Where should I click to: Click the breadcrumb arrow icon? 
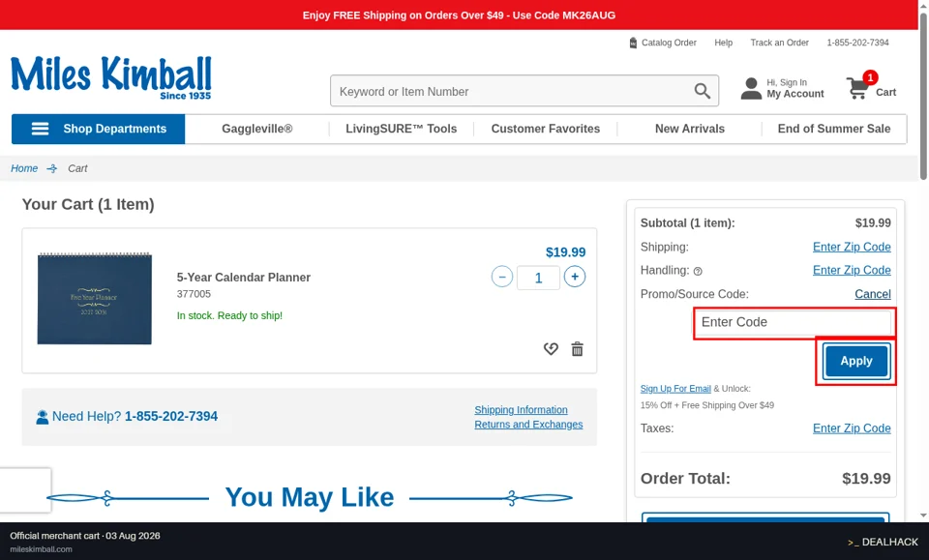(x=52, y=168)
